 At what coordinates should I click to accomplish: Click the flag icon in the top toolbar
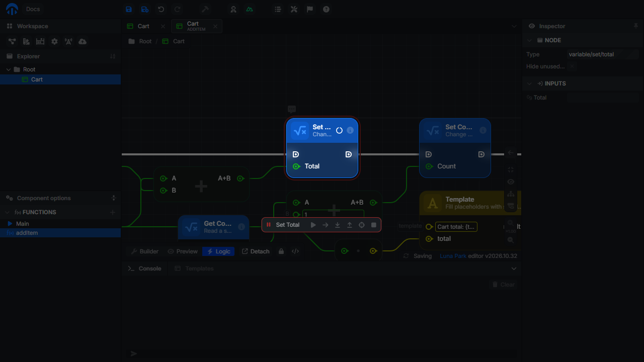pos(310,9)
